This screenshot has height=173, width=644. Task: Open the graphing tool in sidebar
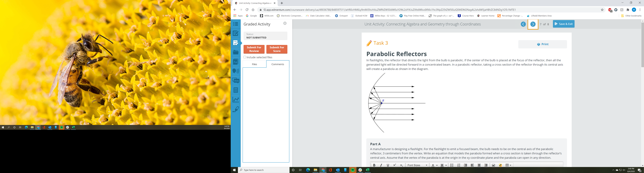(235, 99)
